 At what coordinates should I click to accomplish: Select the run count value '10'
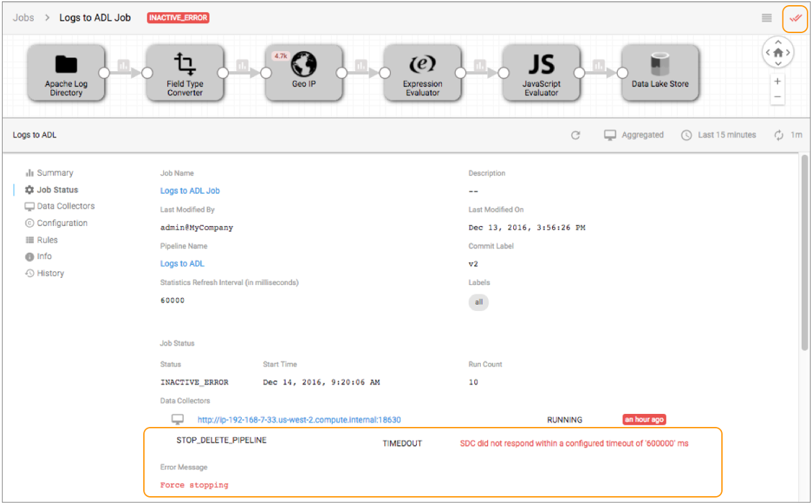[x=474, y=382]
